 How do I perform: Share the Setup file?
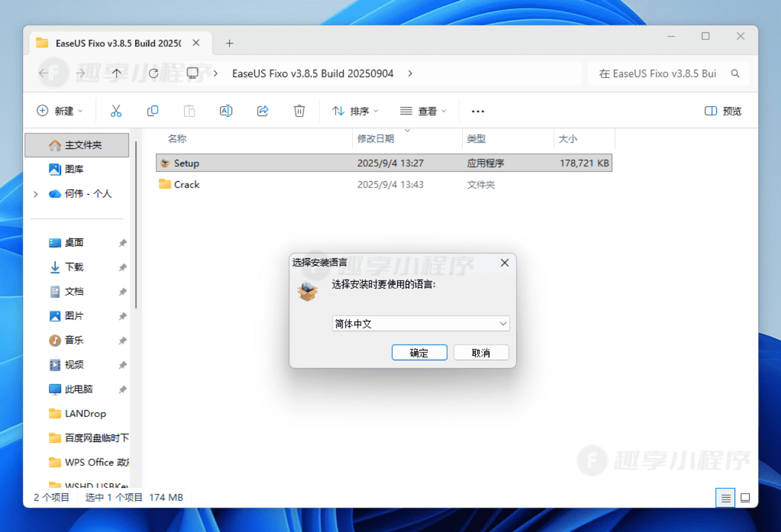tap(262, 110)
